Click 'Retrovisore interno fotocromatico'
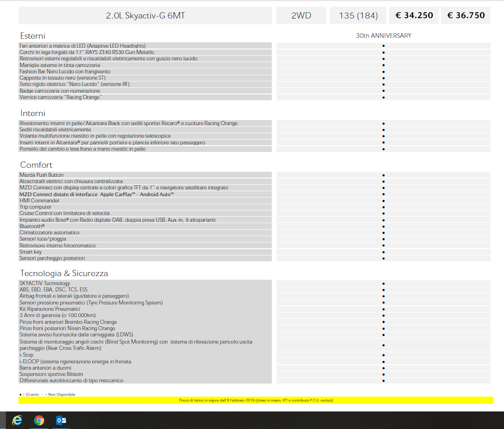Screen dimensions: 504x429 point(145,246)
